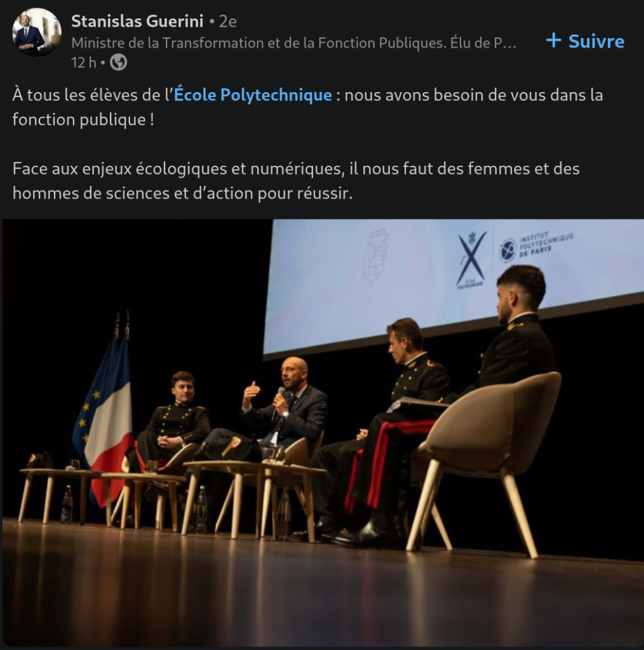Click the 12 h post timestamp
Viewport: 644px width, 650px height.
tap(83, 63)
